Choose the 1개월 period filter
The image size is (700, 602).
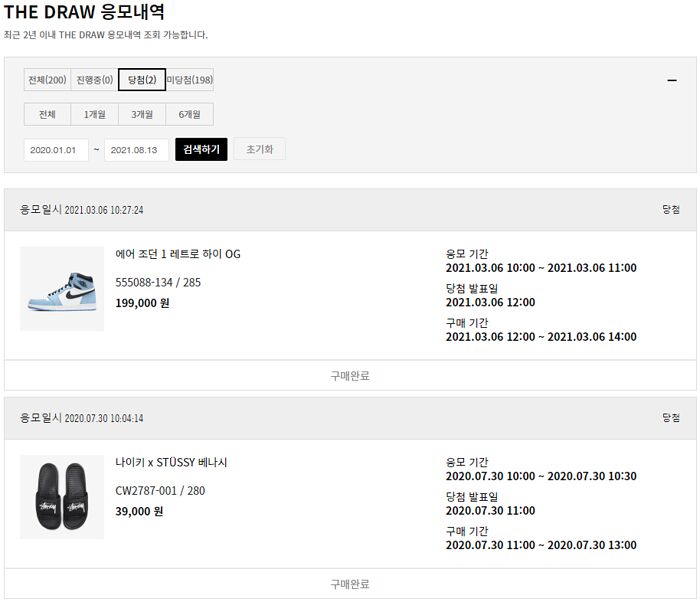coord(95,114)
